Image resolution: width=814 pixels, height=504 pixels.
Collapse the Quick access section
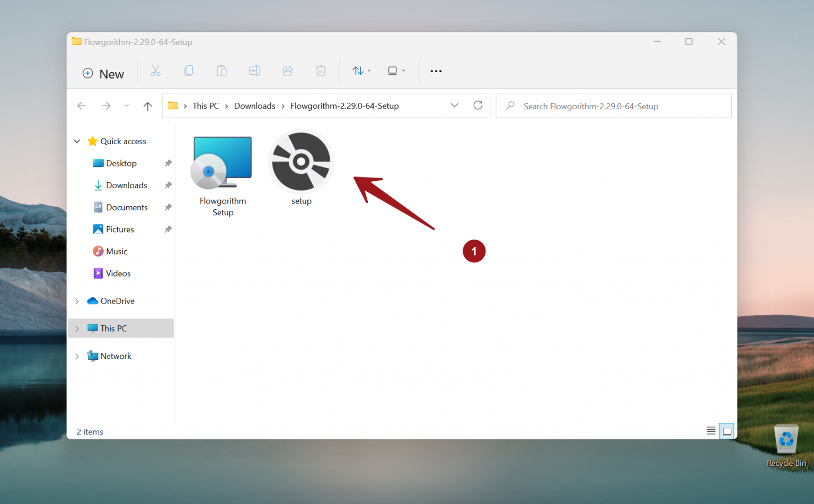(77, 141)
